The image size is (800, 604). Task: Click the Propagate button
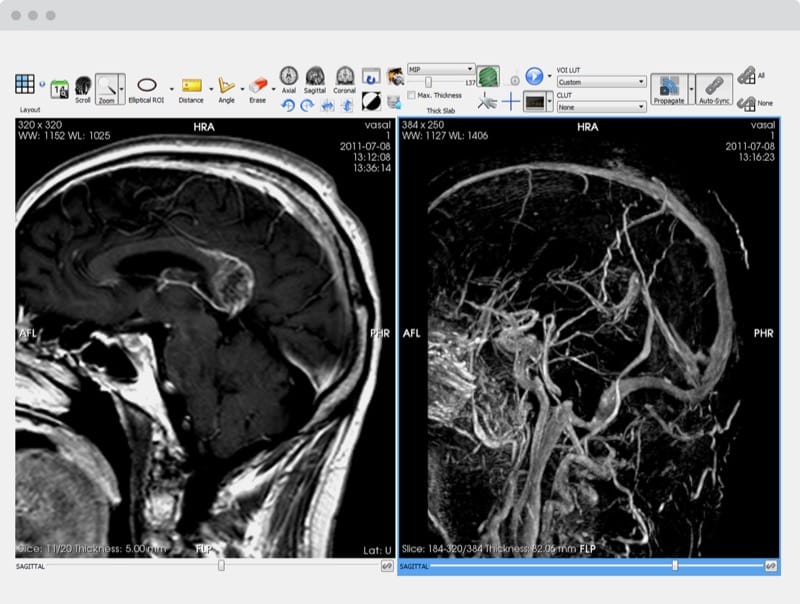coord(667,86)
